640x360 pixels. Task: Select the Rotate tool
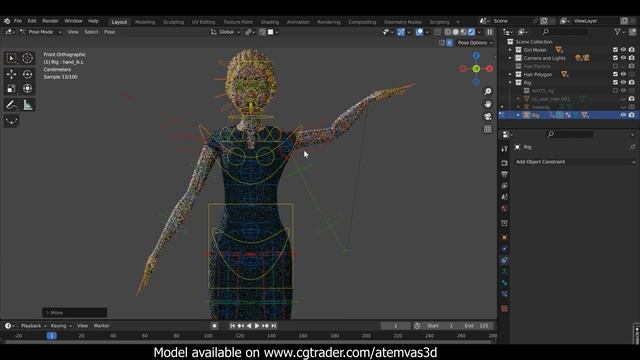coord(27,74)
